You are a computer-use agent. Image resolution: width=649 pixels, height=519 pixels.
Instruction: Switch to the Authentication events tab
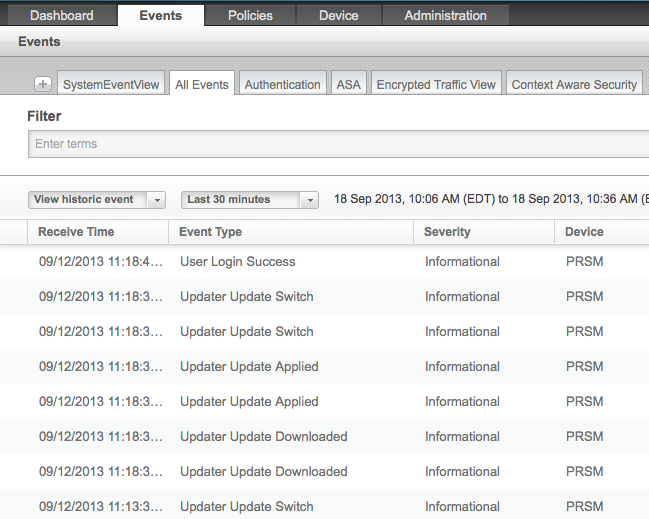pyautogui.click(x=282, y=85)
